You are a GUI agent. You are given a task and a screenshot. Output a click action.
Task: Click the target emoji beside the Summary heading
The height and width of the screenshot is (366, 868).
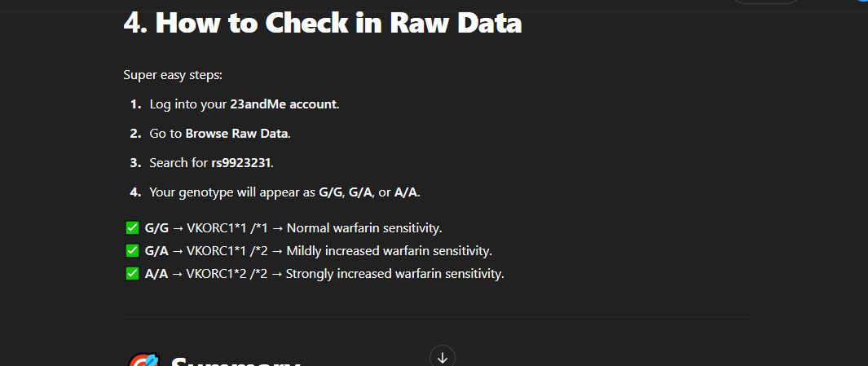(141, 361)
